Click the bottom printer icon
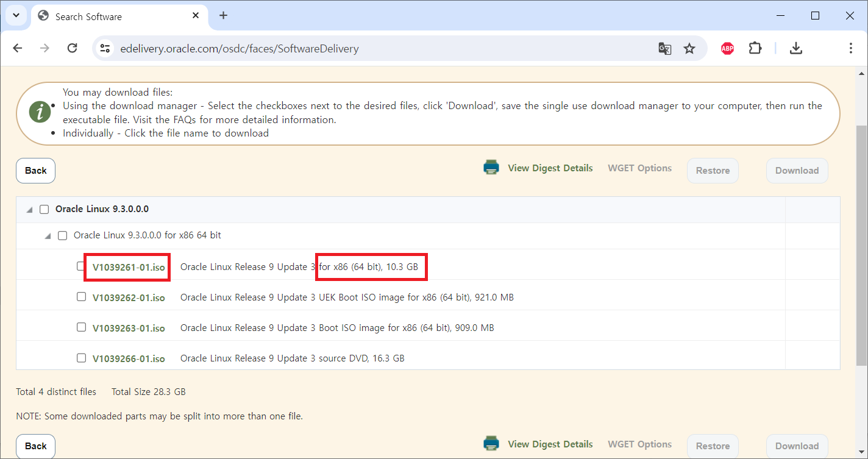 [x=491, y=444]
